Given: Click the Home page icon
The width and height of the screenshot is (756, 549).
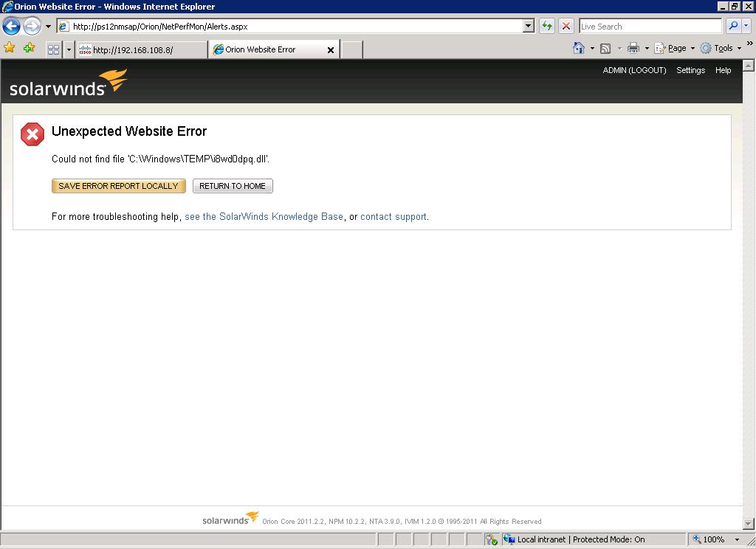Looking at the screenshot, I should (579, 48).
